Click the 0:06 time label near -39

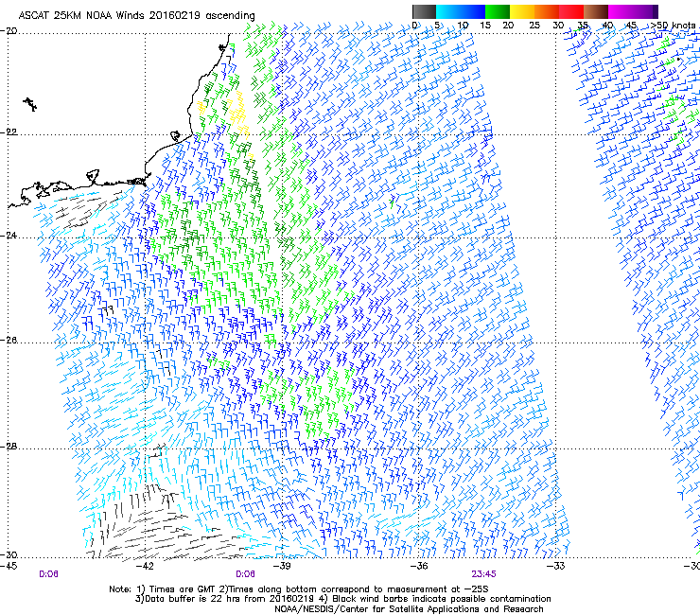(x=245, y=574)
